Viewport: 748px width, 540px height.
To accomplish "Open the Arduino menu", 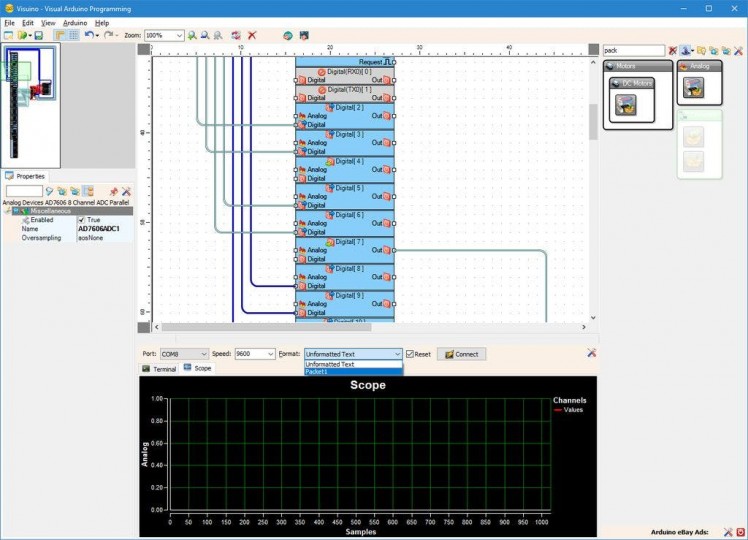I will tap(74, 22).
